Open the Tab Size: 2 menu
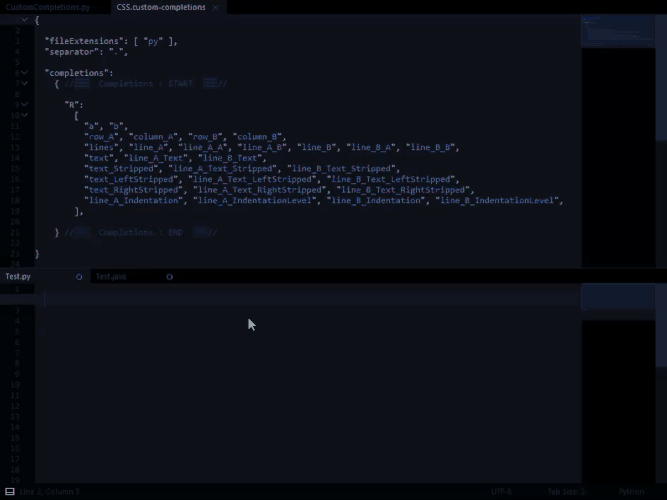Viewport: 667px width, 500px height. coord(566,491)
